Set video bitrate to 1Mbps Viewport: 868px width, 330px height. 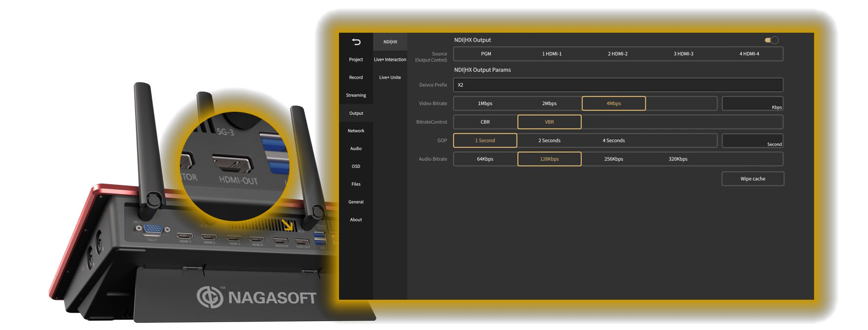[485, 103]
